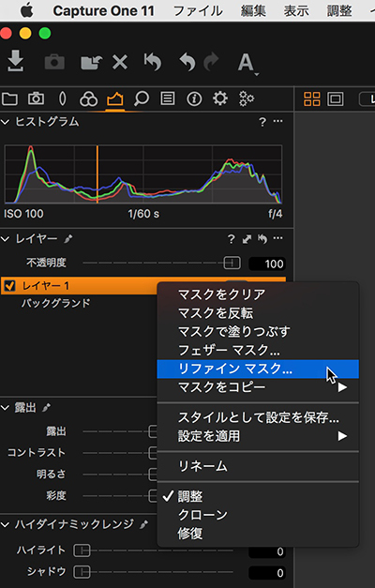This screenshot has height=588, width=375.
Task: Toggle the Layer 1 enable checkbox
Action: click(x=9, y=286)
